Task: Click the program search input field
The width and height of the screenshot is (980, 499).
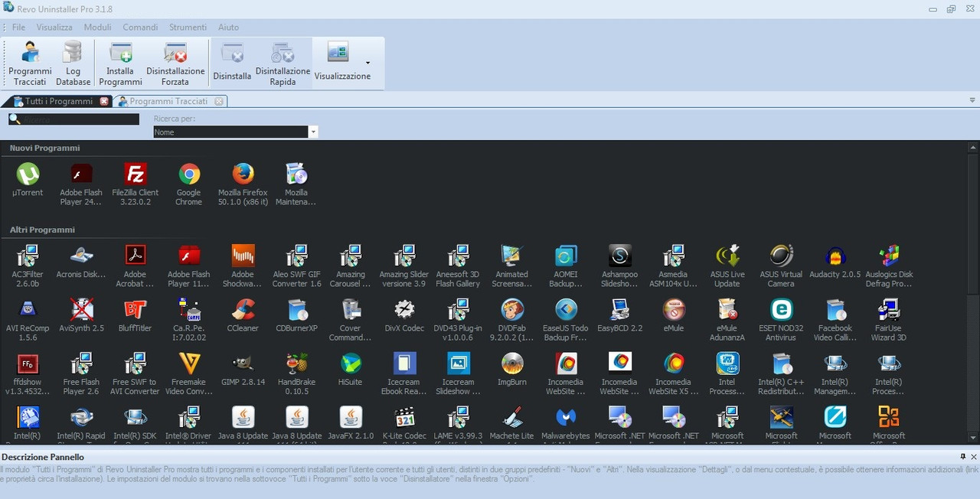Action: click(74, 119)
